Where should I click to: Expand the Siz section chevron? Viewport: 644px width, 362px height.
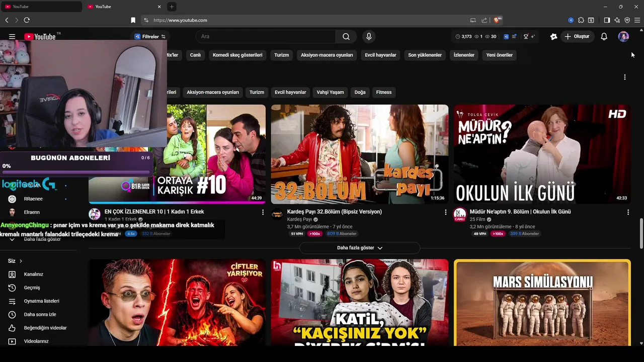pyautogui.click(x=21, y=261)
